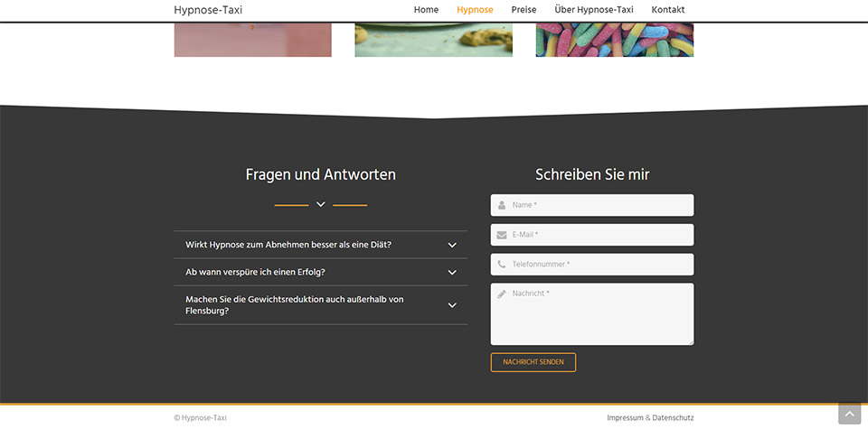Screen dimensions: 868x429
Task: Select Hypnose in the navigation bar
Action: coord(475,10)
